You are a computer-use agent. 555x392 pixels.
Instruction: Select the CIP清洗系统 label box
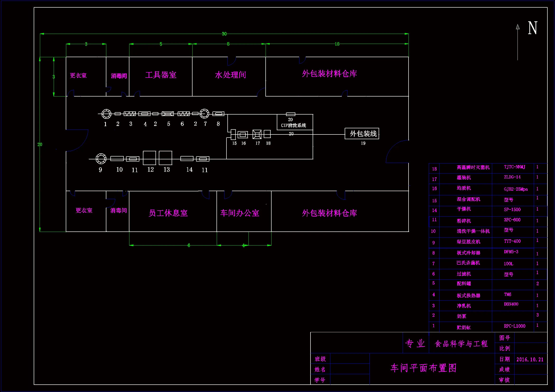(293, 125)
